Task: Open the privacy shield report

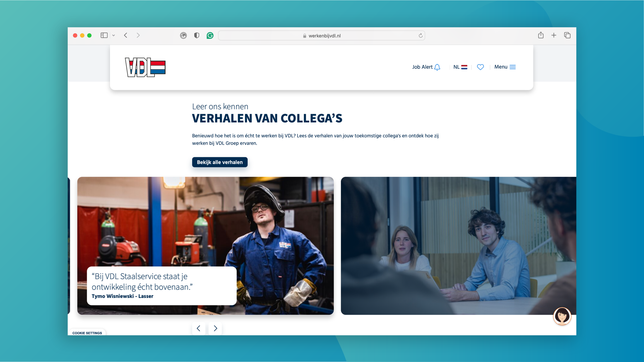Action: point(197,36)
